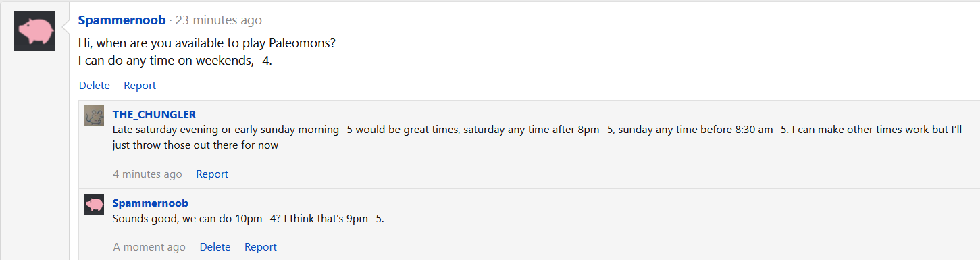Report THE_CHUNGLER's reply
Viewport: 980px width, 260px height.
tap(212, 174)
